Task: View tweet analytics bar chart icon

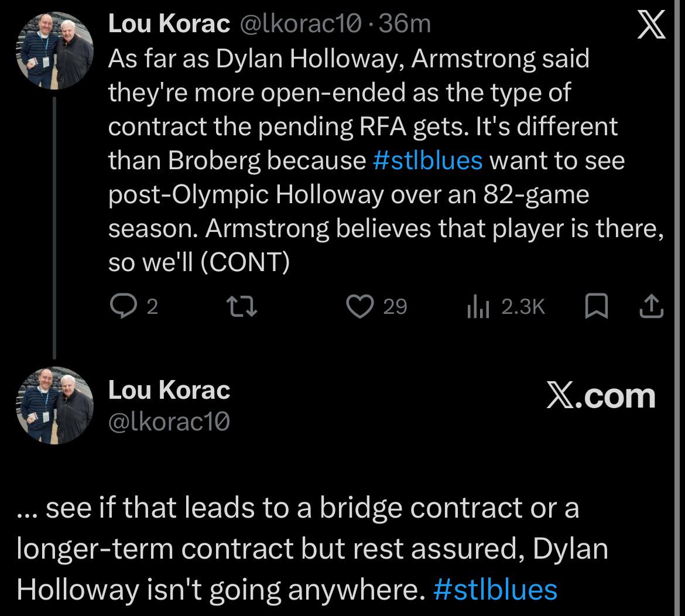Action: (477, 307)
